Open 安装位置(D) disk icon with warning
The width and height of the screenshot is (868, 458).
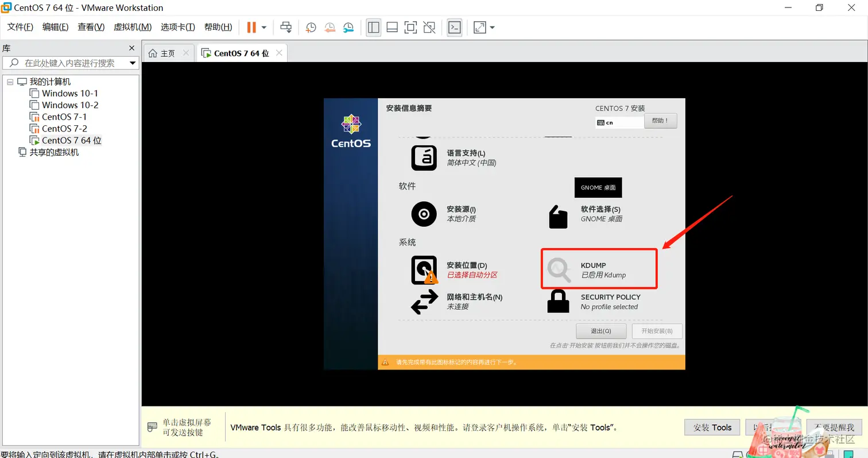coord(424,270)
